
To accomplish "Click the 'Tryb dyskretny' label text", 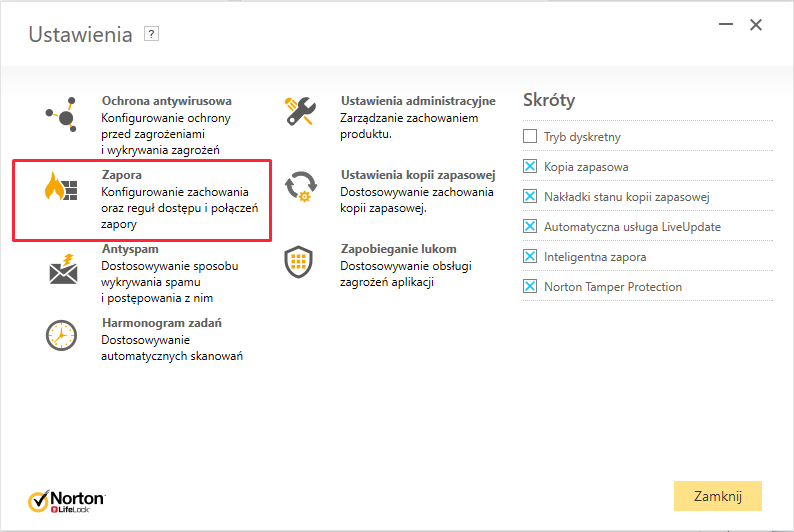I will coord(582,137).
